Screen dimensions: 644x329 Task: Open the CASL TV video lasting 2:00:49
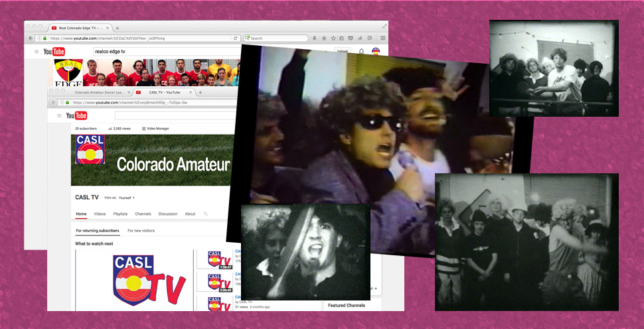click(215, 282)
